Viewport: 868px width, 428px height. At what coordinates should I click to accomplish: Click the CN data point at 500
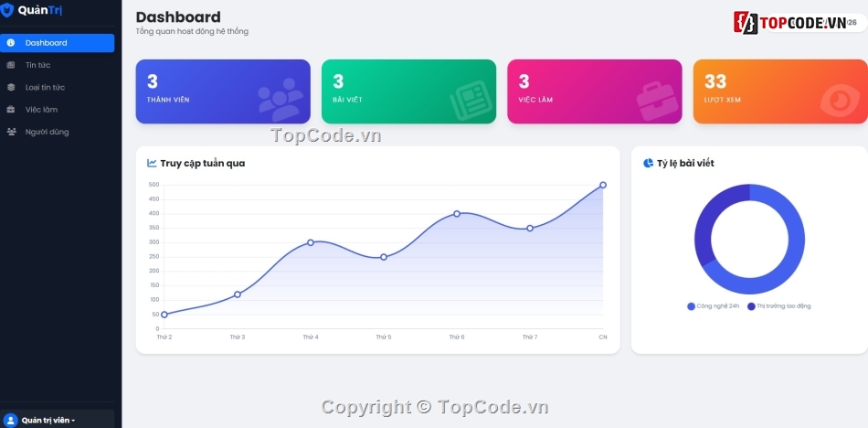[x=603, y=185]
